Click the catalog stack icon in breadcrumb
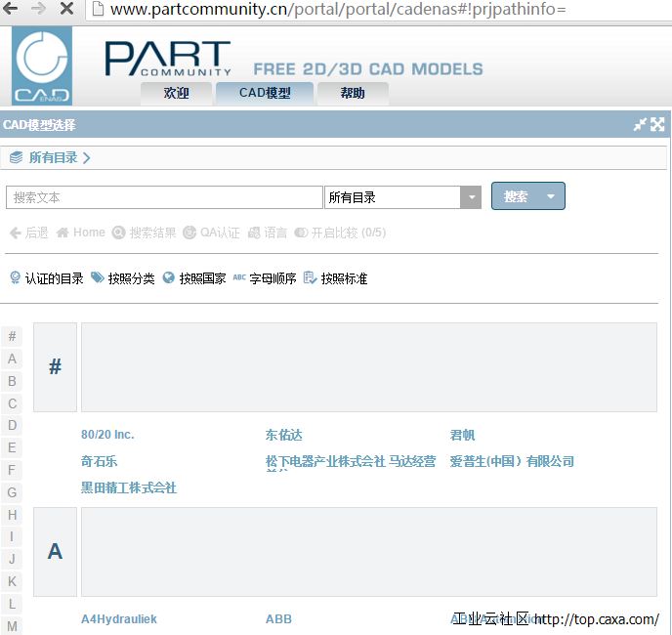The height and width of the screenshot is (635, 672). (17, 158)
